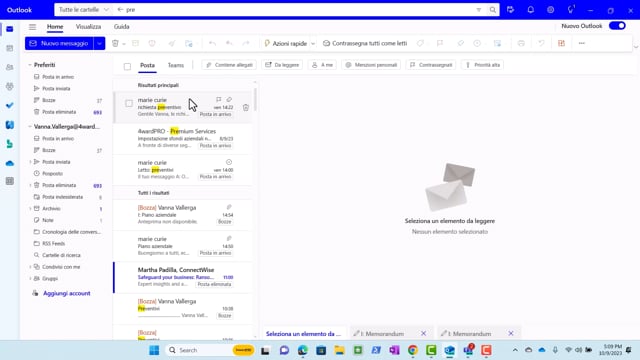Open the People contacts module
The width and height of the screenshot is (640, 360).
pyautogui.click(x=10, y=67)
